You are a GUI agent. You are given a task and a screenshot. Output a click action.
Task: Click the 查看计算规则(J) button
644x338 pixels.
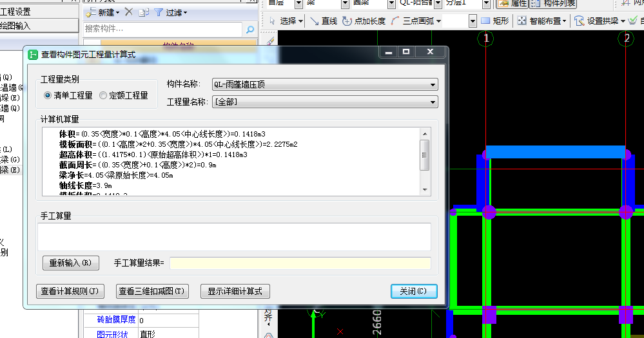point(70,291)
